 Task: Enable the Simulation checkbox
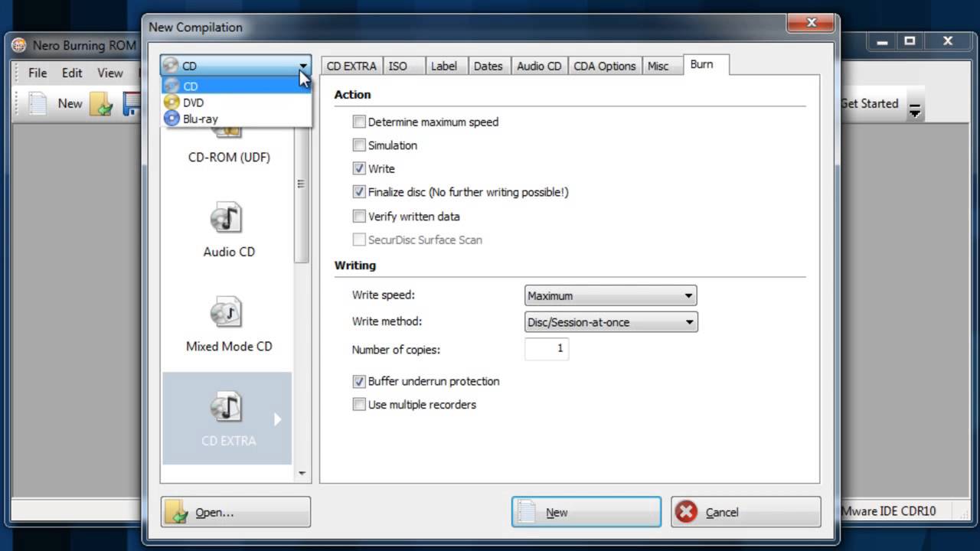[x=359, y=145]
